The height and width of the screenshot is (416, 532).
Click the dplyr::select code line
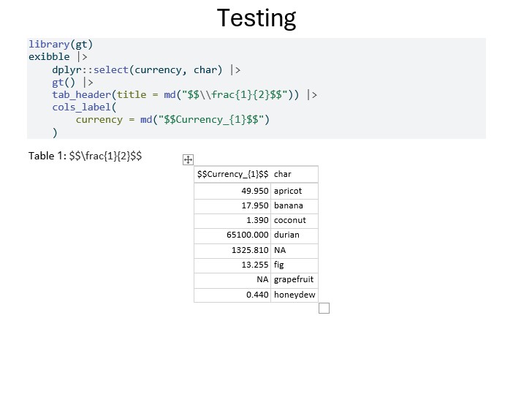146,70
